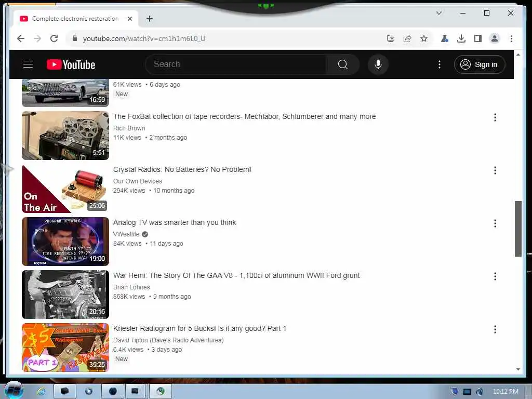The width and height of the screenshot is (532, 399).
Task: Open the browser downloads tray
Action: point(461,38)
